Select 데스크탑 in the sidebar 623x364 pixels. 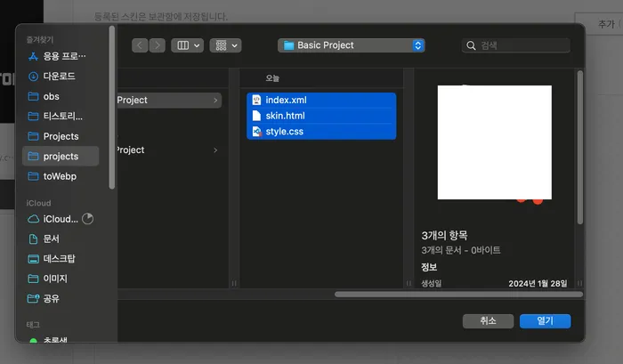61,259
